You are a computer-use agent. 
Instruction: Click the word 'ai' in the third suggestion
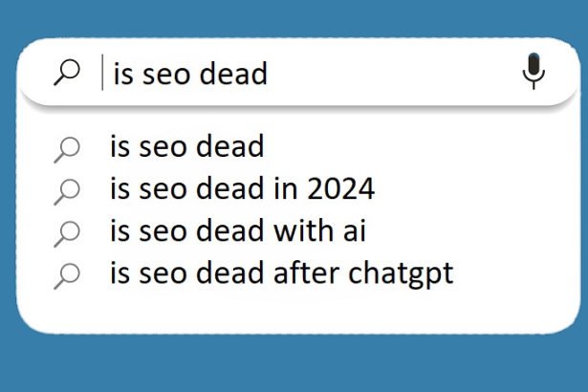click(356, 232)
